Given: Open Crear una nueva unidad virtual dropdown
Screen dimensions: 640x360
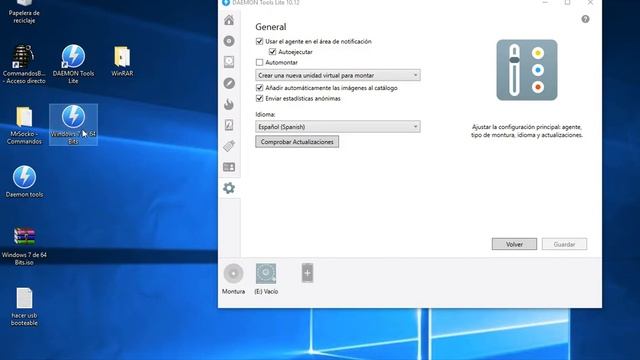Looking at the screenshot, I should tap(338, 75).
